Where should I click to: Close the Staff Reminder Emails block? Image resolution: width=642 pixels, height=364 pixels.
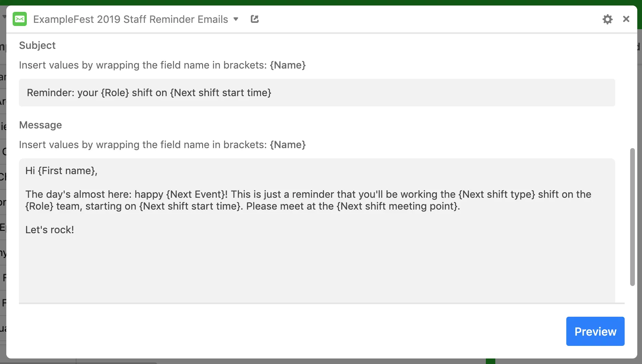tap(626, 19)
